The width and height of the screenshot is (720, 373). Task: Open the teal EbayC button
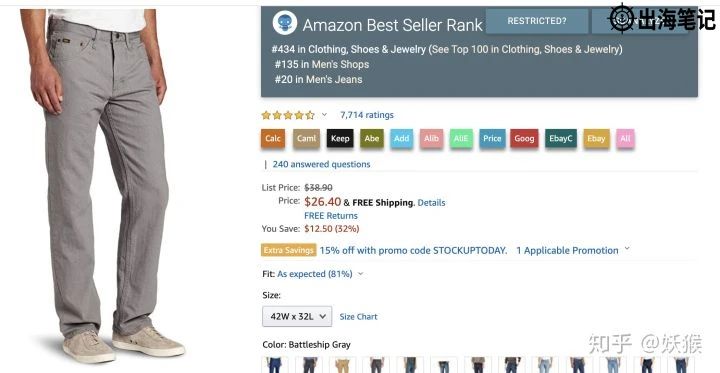pos(561,138)
